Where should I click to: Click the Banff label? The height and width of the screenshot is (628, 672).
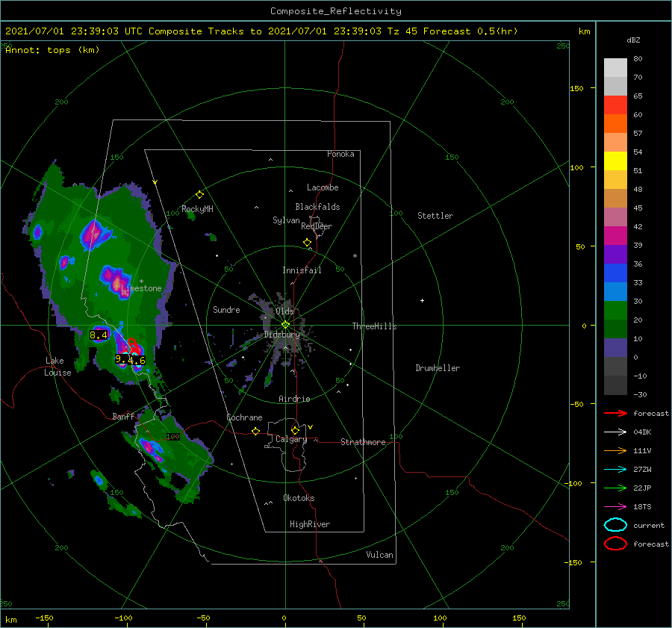pos(123,416)
